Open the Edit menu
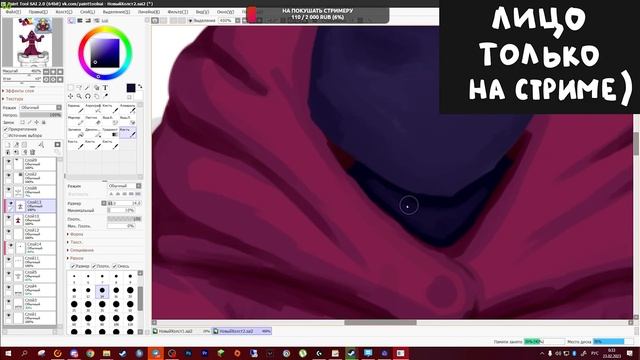 tap(38, 12)
